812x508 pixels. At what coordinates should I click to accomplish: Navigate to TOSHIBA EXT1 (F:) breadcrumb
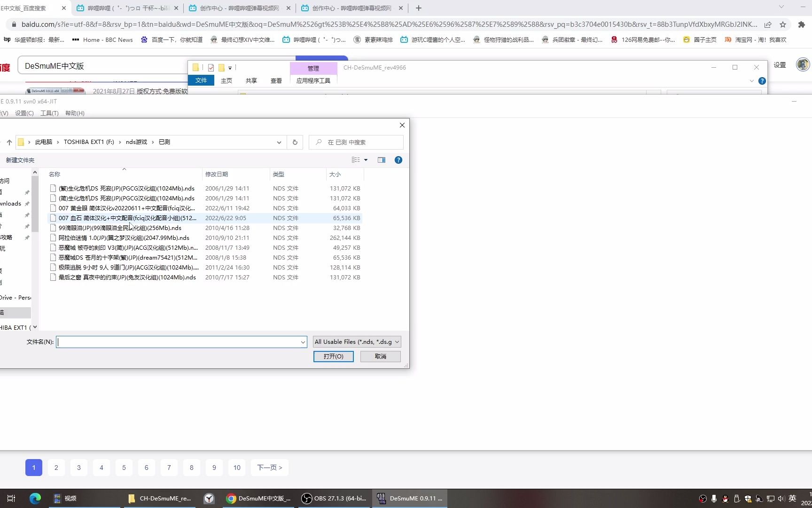point(89,142)
